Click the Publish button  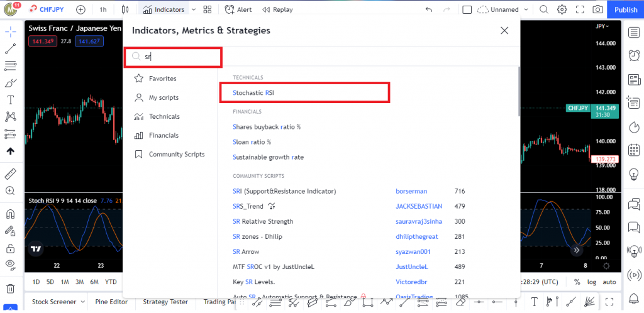click(x=626, y=9)
